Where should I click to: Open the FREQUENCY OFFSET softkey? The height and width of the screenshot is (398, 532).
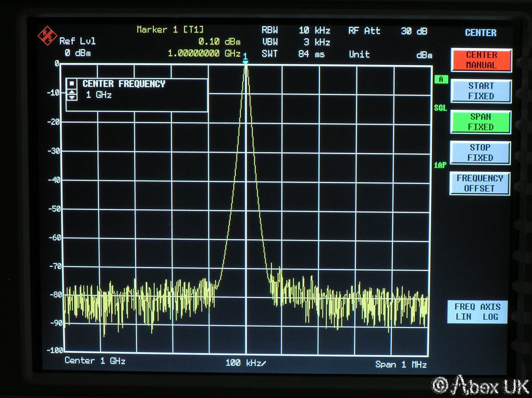480,183
